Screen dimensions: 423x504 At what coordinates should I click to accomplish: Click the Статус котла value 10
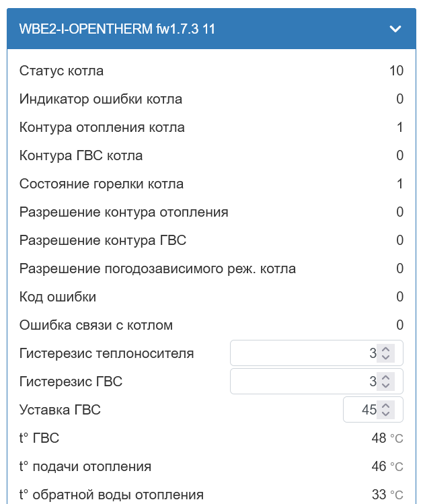coord(396,71)
